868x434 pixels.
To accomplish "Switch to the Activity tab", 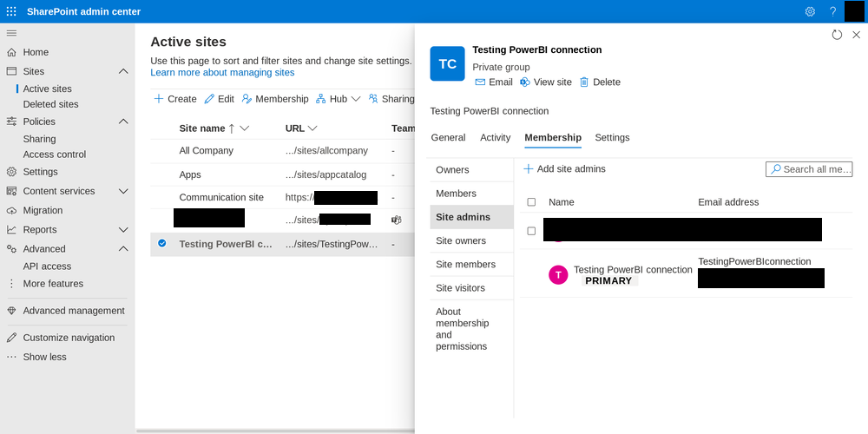I will tap(496, 137).
